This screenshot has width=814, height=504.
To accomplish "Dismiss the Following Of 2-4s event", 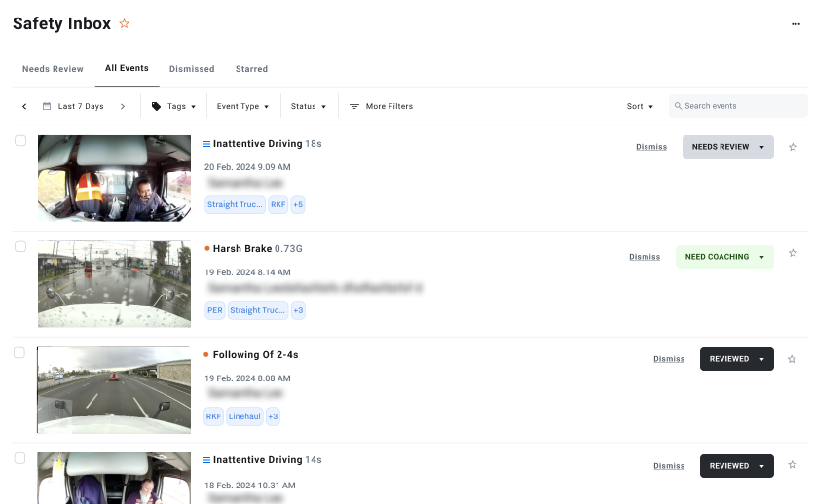I will (669, 359).
